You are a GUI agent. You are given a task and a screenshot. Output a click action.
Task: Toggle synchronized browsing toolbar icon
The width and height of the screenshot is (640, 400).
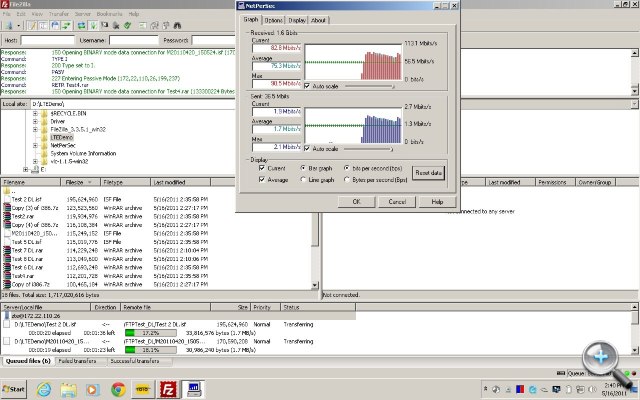pyautogui.click(x=166, y=25)
